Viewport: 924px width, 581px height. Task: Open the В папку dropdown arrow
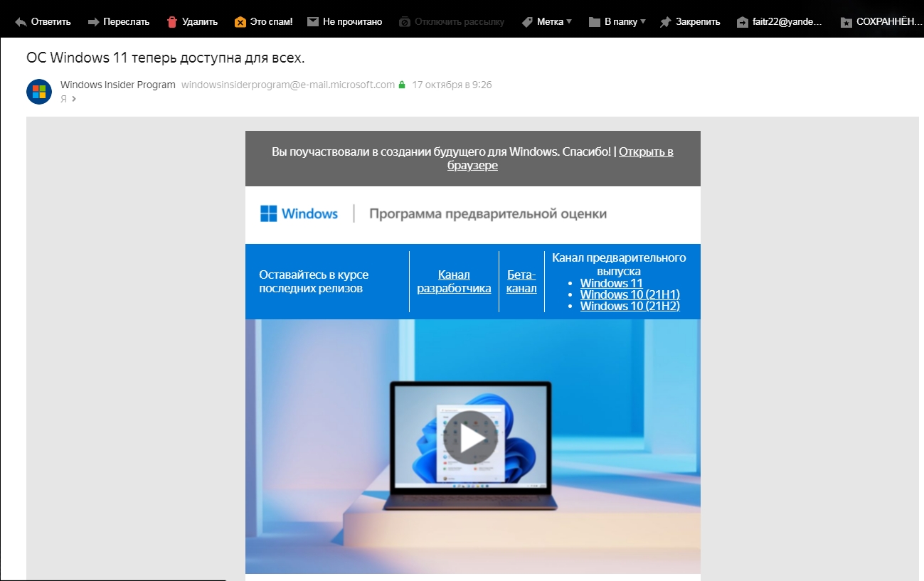[x=643, y=22]
